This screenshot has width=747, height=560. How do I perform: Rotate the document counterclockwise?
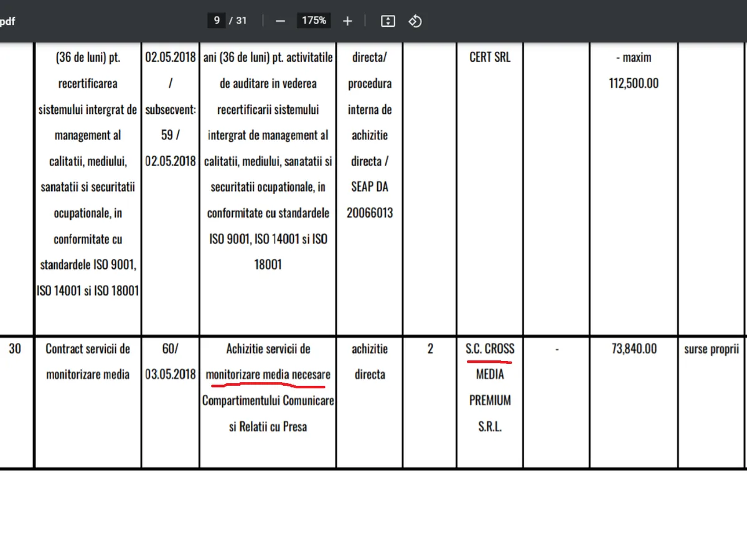[x=415, y=21]
